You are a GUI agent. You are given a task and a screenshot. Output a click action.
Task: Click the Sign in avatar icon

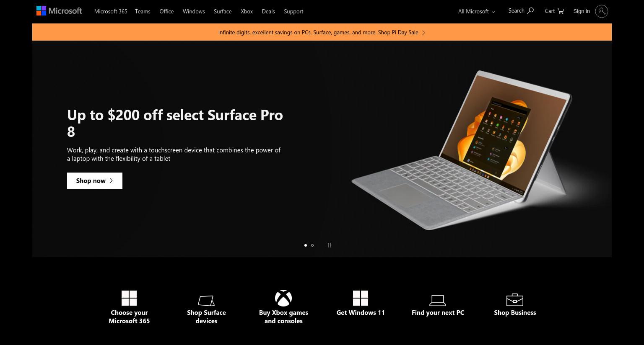click(601, 11)
